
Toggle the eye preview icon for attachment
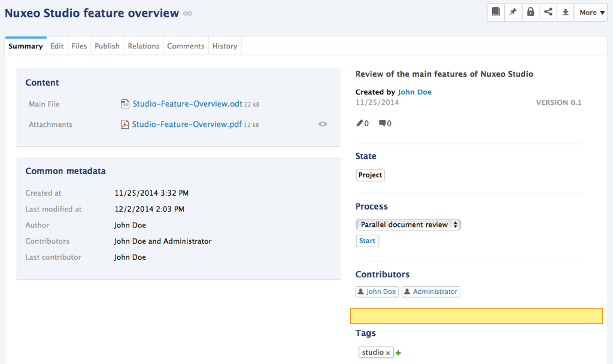[323, 124]
